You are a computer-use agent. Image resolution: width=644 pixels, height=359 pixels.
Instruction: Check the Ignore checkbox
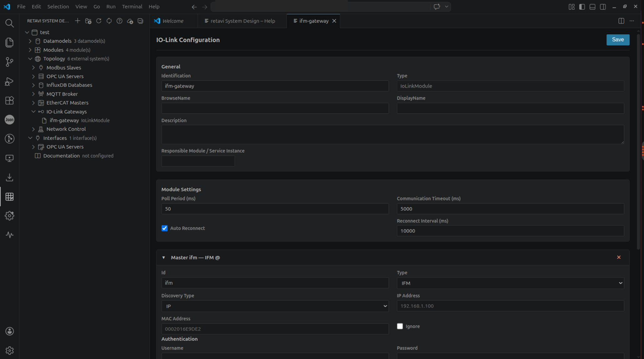pyautogui.click(x=400, y=326)
